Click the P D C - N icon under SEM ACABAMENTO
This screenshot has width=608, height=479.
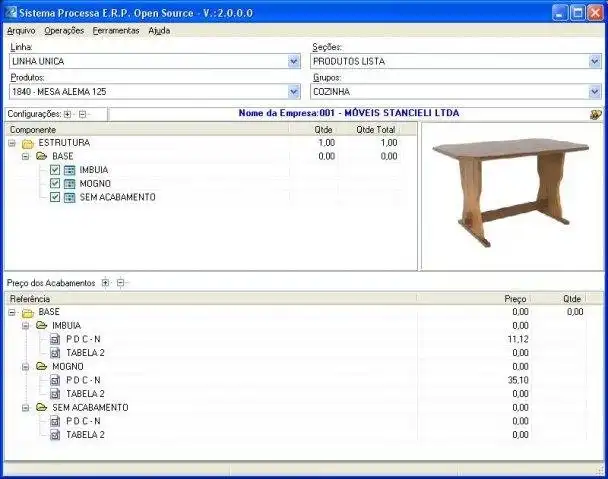(55, 421)
